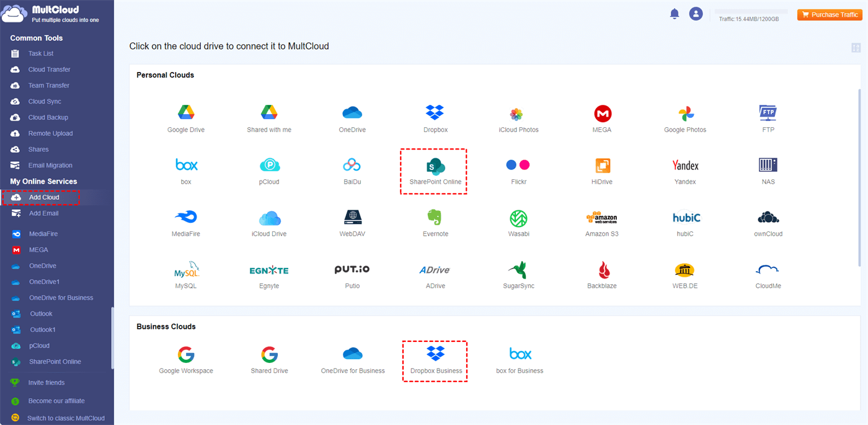Add the Shared Drive business cloud
Screen dimensions: 868x425
(x=269, y=360)
